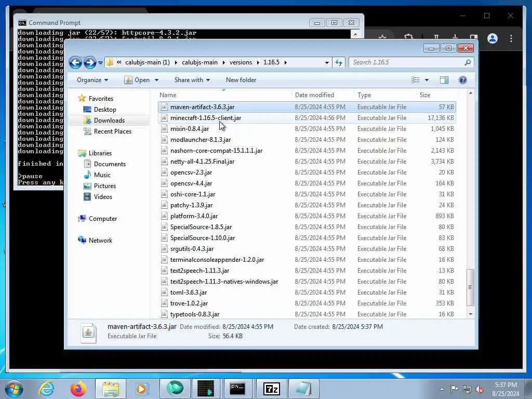Open the Music library
The height and width of the screenshot is (399, 532).
tap(102, 175)
